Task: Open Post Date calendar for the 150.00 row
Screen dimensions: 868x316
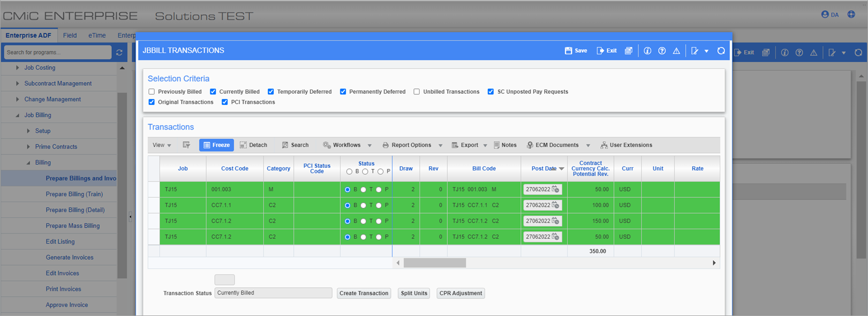Action: 555,221
